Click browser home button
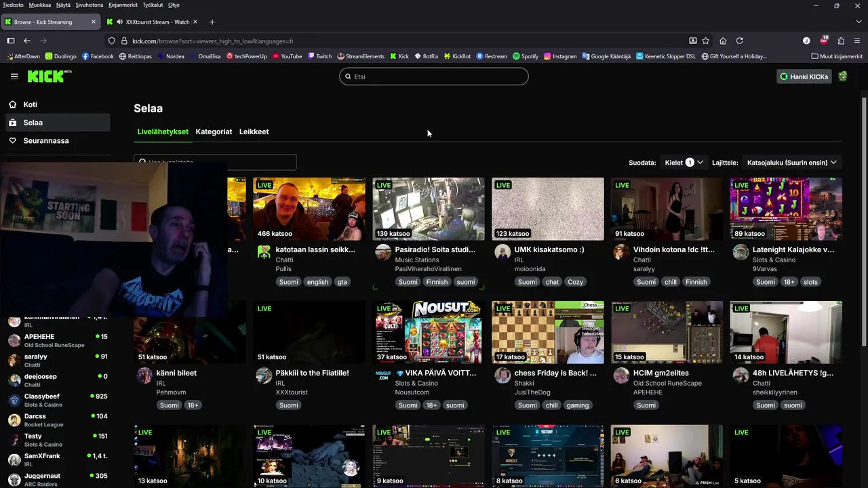 point(723,41)
